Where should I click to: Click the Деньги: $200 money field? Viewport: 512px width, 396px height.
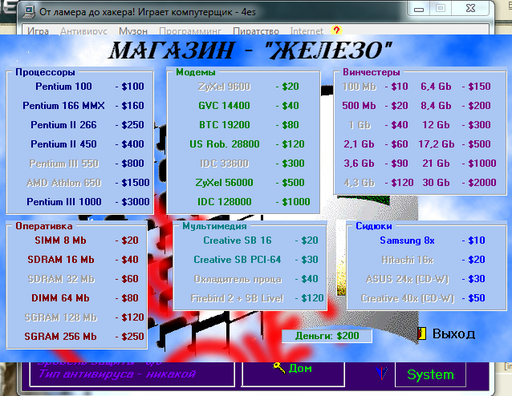(x=327, y=336)
